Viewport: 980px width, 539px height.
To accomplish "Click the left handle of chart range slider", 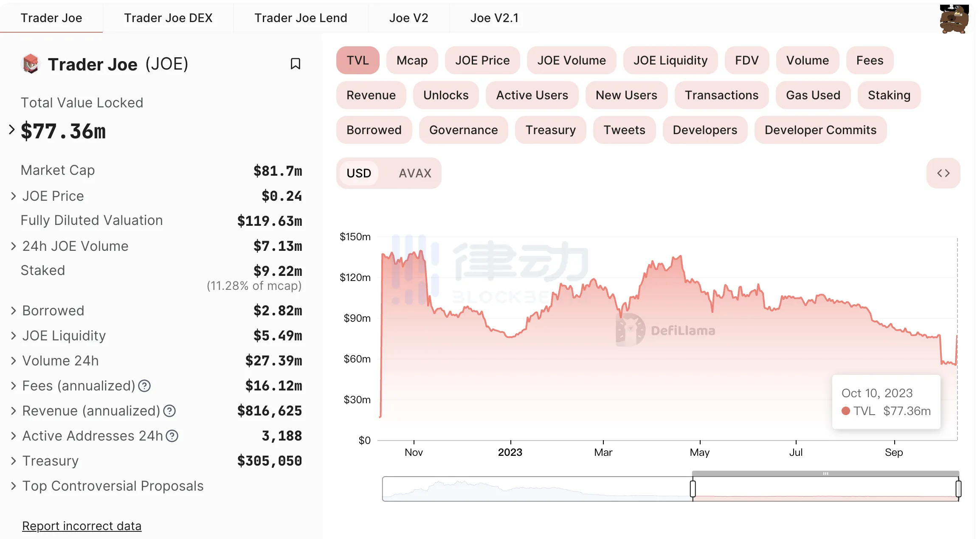I will (x=693, y=488).
